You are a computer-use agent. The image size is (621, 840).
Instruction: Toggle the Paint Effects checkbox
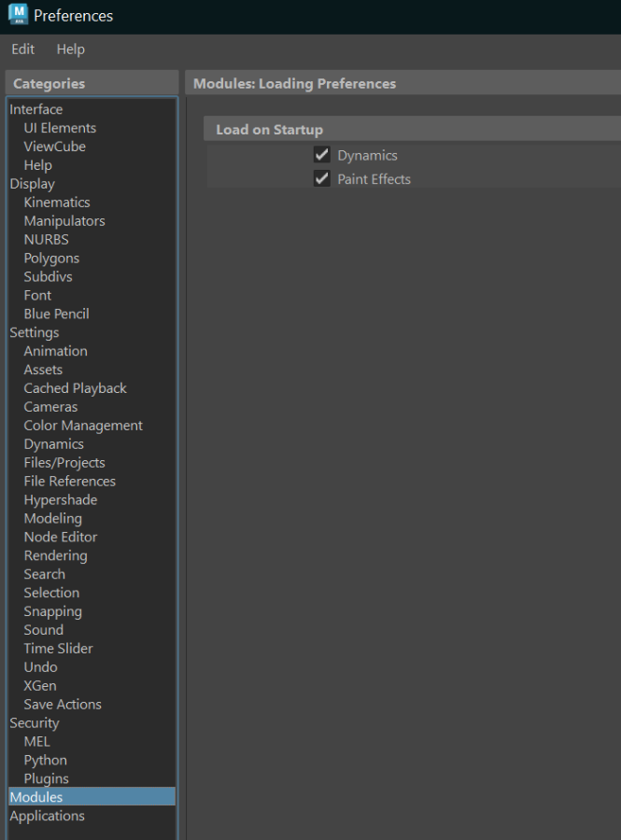[x=322, y=178]
